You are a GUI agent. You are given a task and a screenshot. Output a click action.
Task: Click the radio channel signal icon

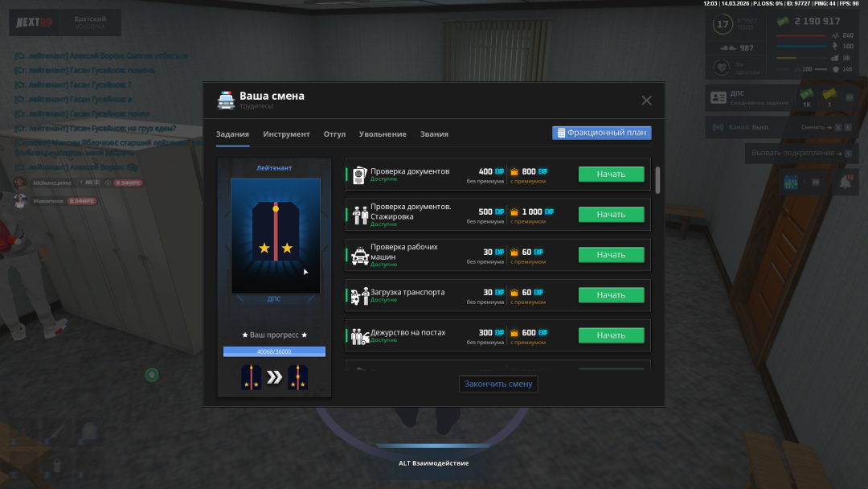718,127
